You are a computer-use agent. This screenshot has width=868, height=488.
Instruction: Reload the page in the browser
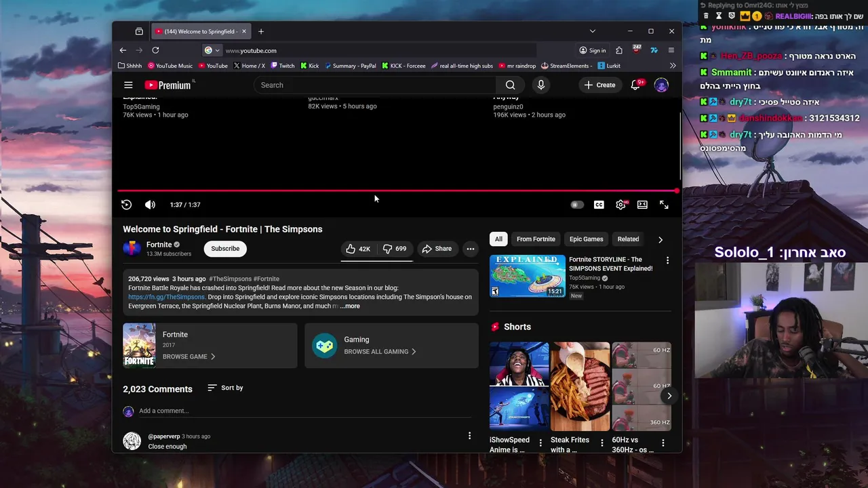(155, 50)
